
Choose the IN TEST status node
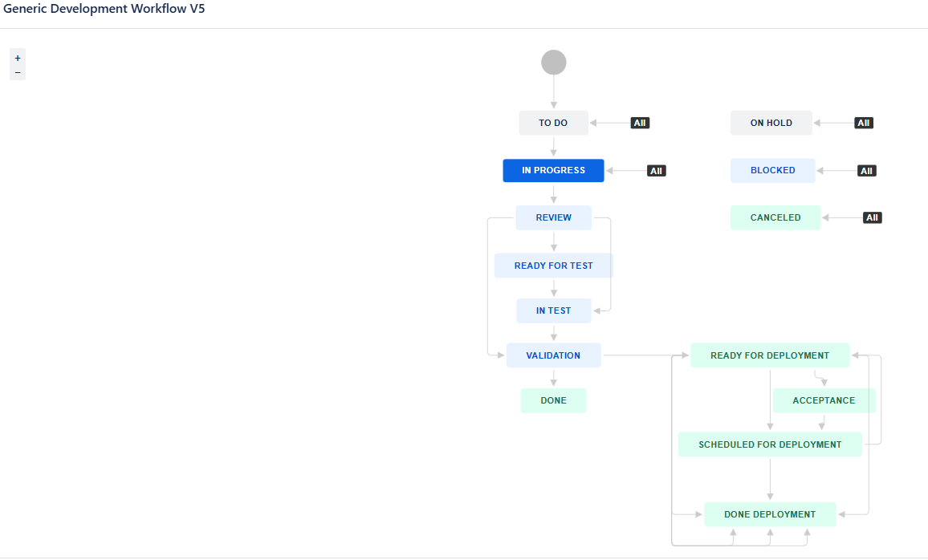553,310
